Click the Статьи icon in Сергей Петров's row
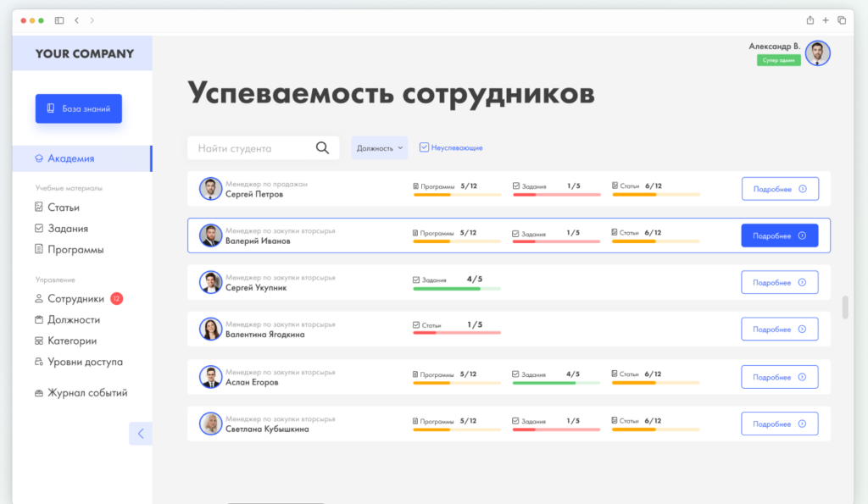The image size is (868, 504). [615, 186]
